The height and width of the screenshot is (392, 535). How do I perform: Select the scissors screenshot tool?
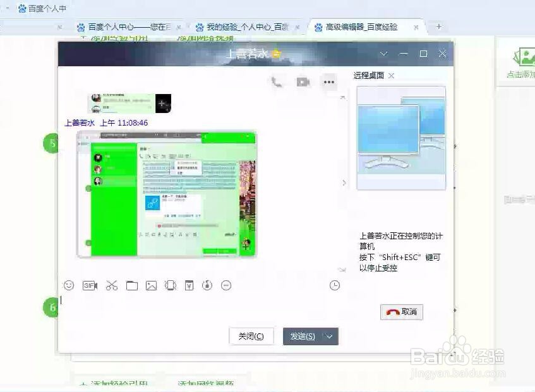click(112, 285)
